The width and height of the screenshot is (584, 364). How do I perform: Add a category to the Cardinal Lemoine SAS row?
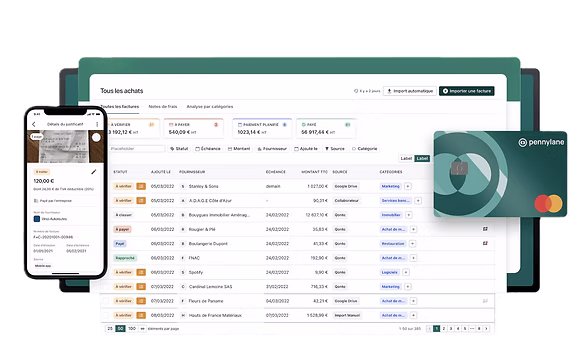(x=408, y=287)
